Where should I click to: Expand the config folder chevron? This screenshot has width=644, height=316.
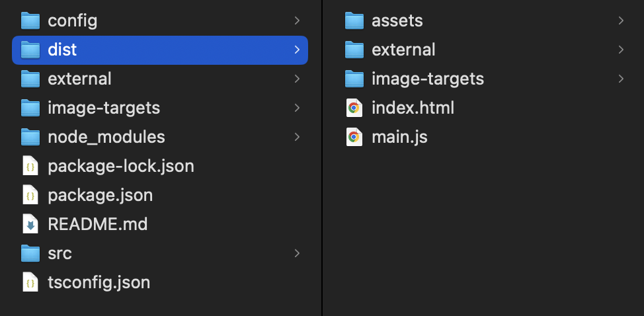click(298, 21)
